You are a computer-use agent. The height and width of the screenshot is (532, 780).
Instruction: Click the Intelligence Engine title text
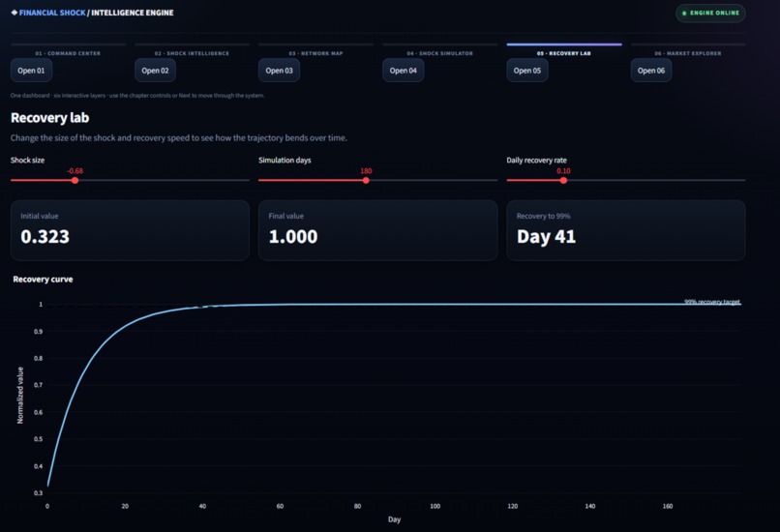pos(133,13)
